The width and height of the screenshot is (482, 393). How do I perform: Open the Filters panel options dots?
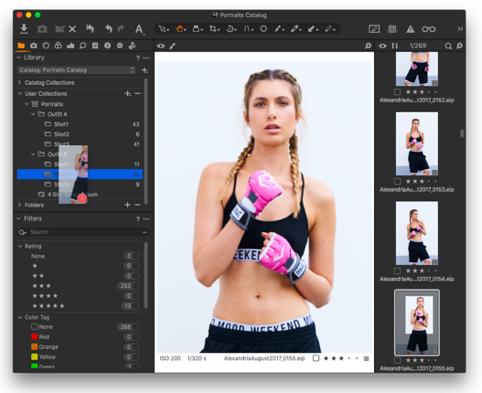[146, 219]
